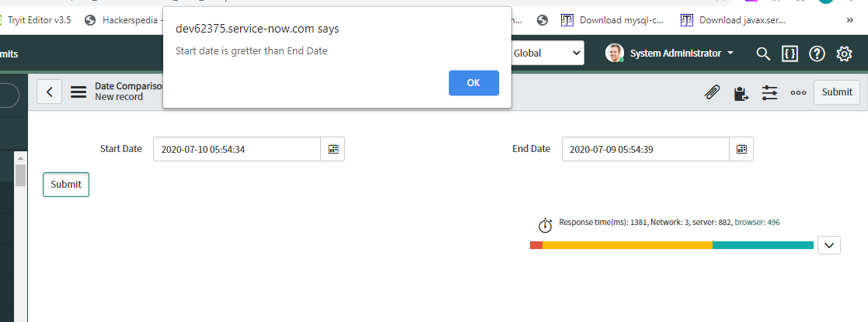Expand the response time details chevron
The height and width of the screenshot is (322, 868).
(828, 245)
